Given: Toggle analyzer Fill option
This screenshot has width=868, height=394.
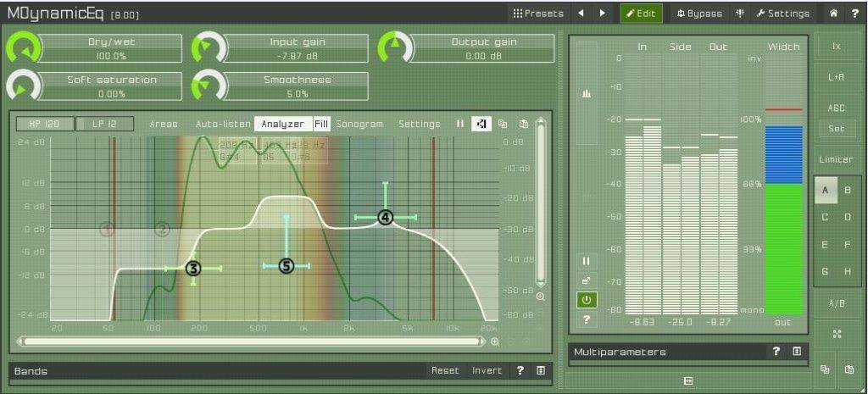Looking at the screenshot, I should [322, 124].
